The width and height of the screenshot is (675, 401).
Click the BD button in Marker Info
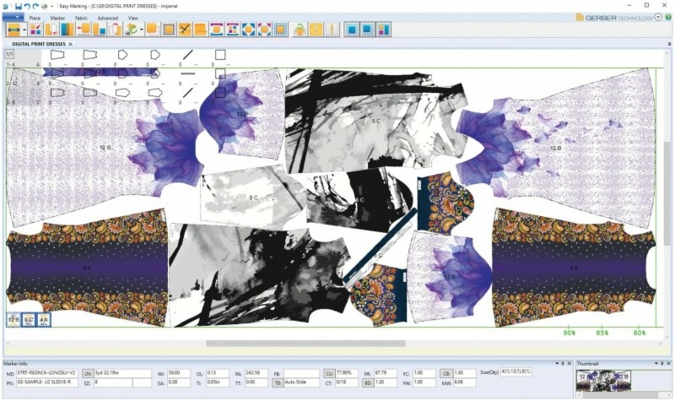366,383
